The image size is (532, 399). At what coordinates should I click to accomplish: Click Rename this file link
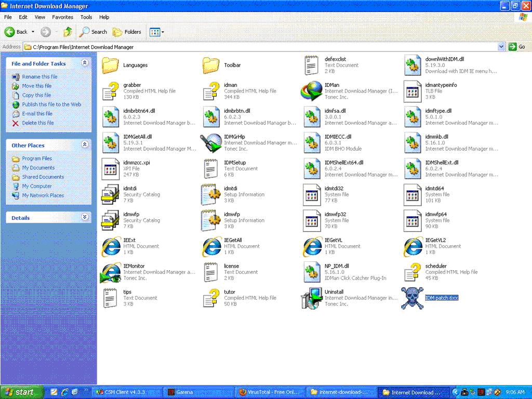39,77
